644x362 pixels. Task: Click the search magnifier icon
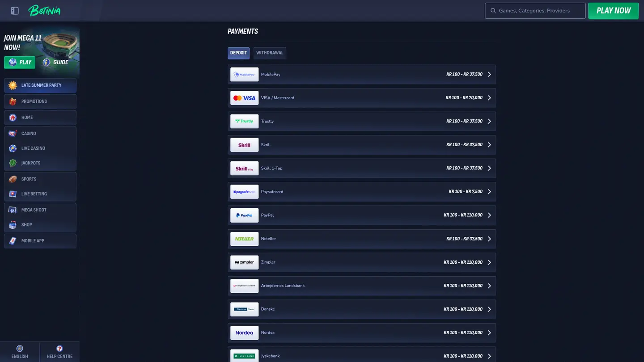pyautogui.click(x=493, y=11)
